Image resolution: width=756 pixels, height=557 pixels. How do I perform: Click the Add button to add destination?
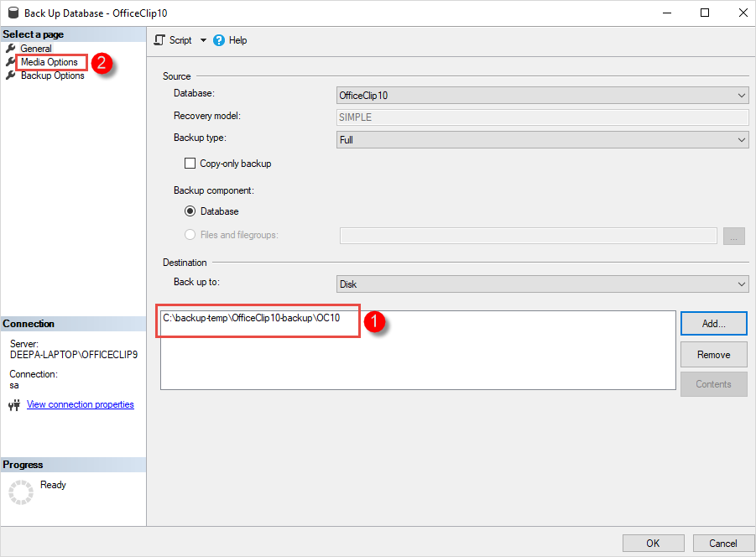[713, 323]
